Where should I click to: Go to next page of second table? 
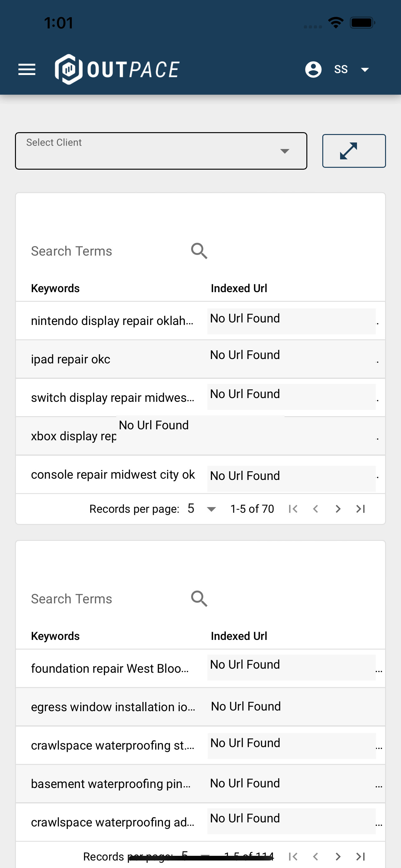338,856
